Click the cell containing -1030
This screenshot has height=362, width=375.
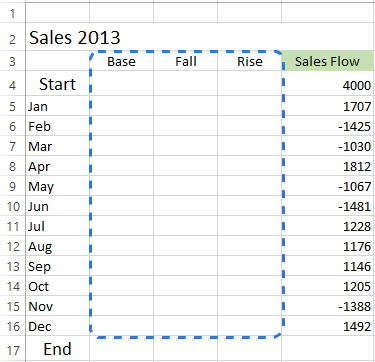[x=328, y=146]
